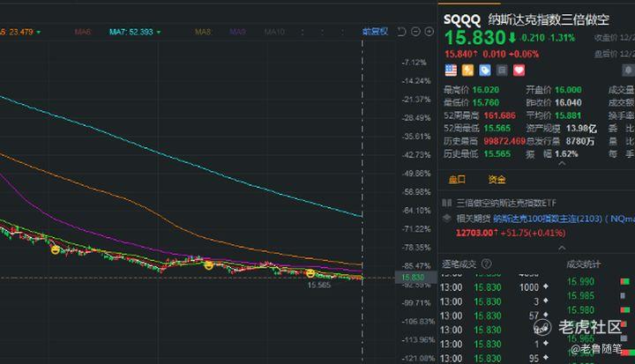This screenshot has height=364, width=635.
Task: Click the 开盘价 16.000 value
Action: pyautogui.click(x=568, y=90)
